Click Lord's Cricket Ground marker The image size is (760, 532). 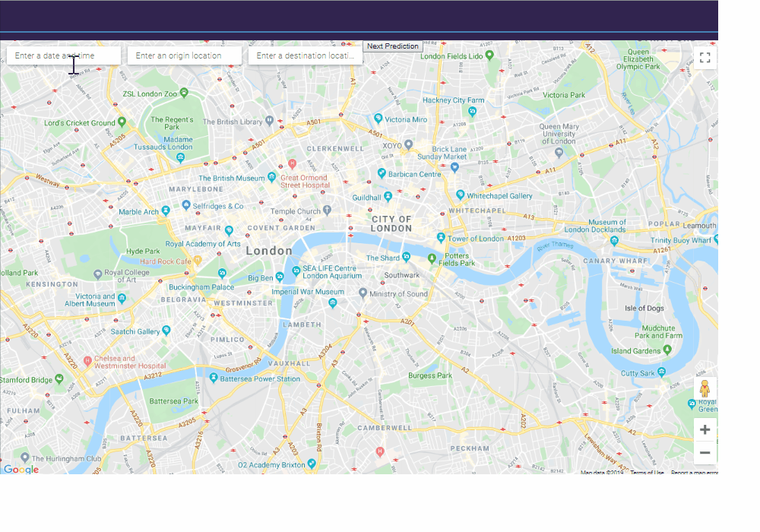[122, 122]
